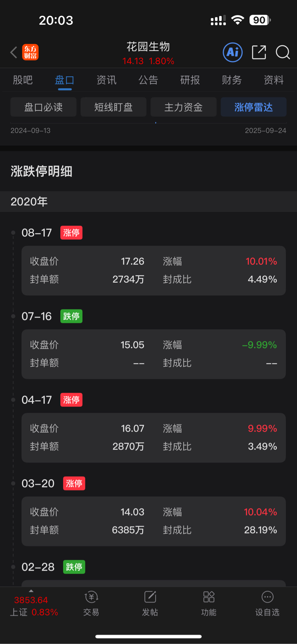Viewport: 297px width, 644px height.
Task: Open the 财务 tab
Action: point(232,80)
